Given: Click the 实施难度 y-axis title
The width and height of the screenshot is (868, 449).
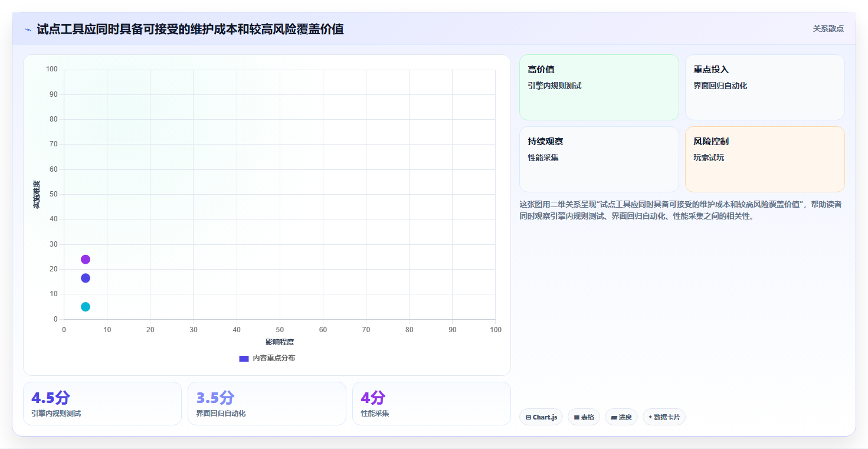Looking at the screenshot, I should pyautogui.click(x=37, y=195).
